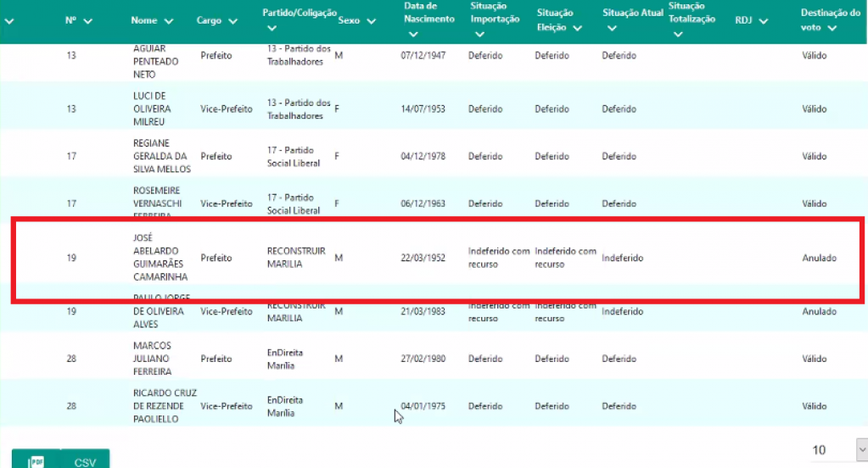
Task: Open Partido/Coligação column chevron
Action: pos(272,28)
